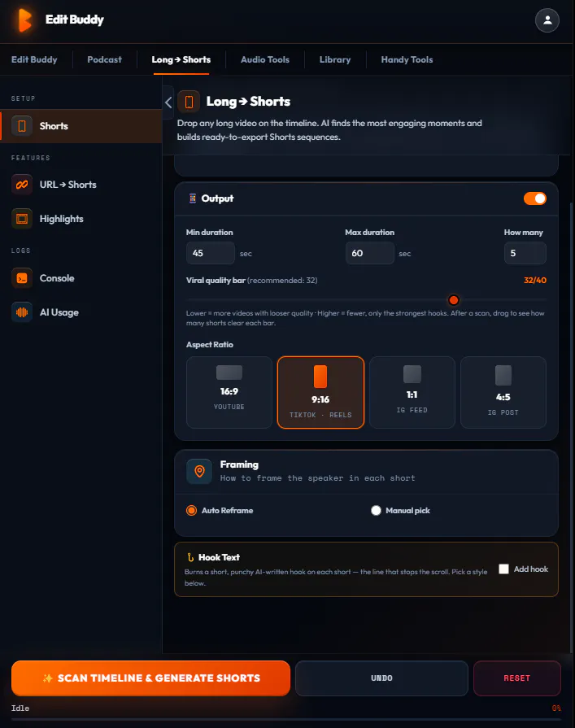Viewport: 575px width, 728px height.
Task: Open the Audio Tools tab
Action: 265,59
